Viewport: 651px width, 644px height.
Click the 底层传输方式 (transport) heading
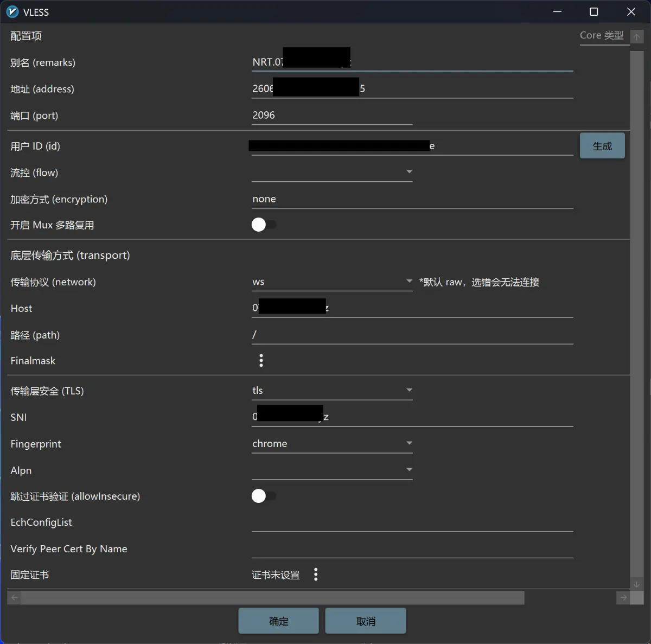click(x=70, y=255)
